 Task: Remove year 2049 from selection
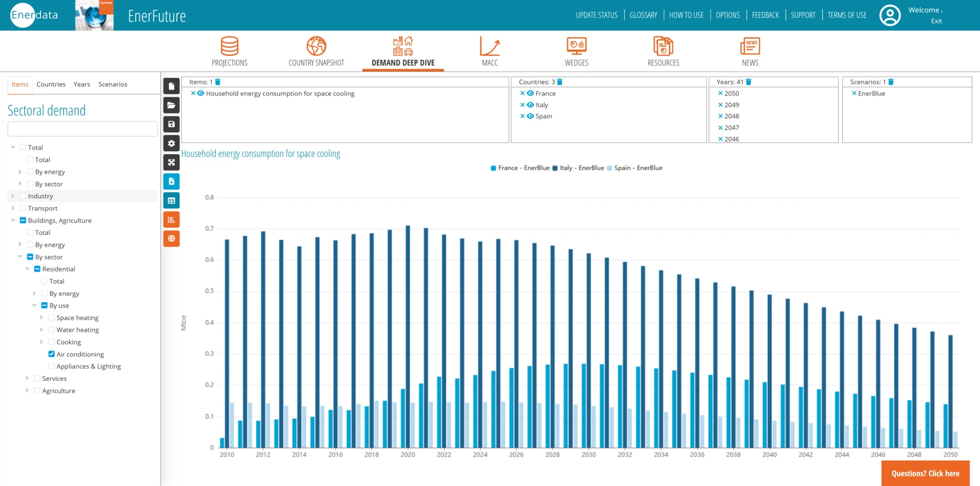(x=720, y=105)
